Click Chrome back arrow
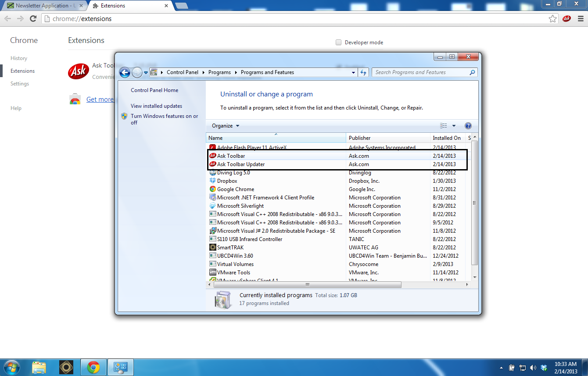Viewport: 588px width, 376px height. (7, 19)
